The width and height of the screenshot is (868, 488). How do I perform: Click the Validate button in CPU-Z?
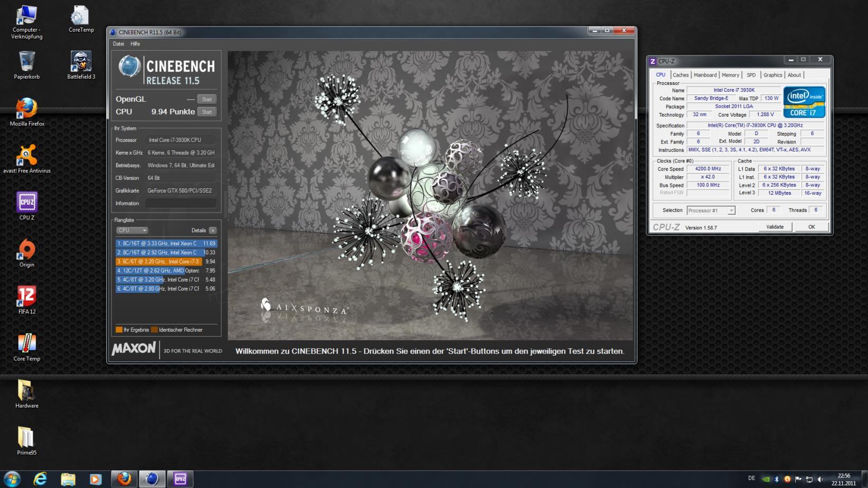pyautogui.click(x=775, y=227)
